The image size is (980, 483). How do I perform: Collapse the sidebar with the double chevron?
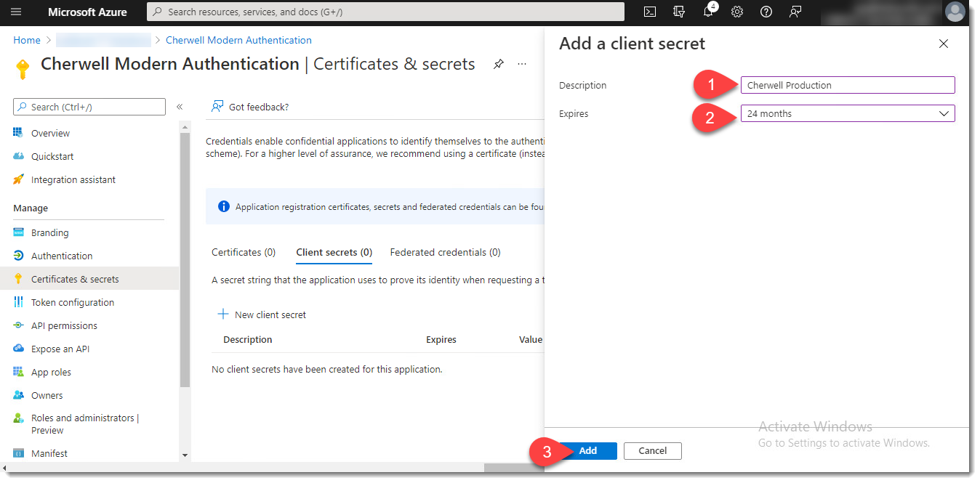[x=180, y=107]
